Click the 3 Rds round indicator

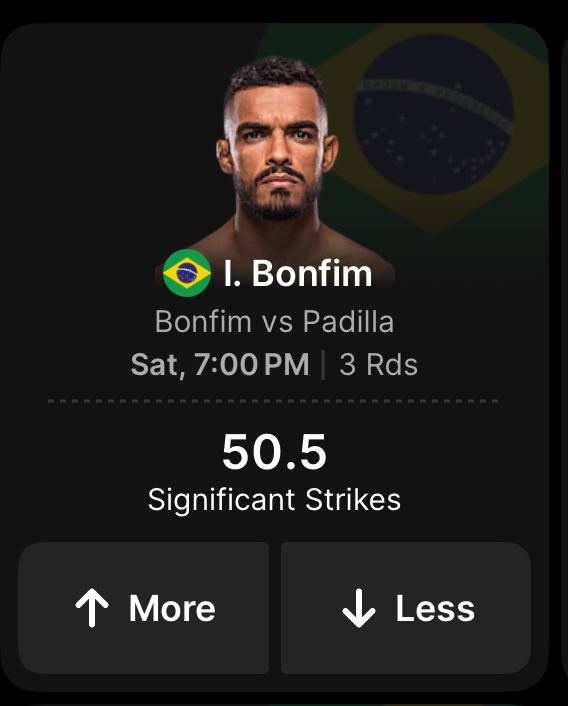379,364
